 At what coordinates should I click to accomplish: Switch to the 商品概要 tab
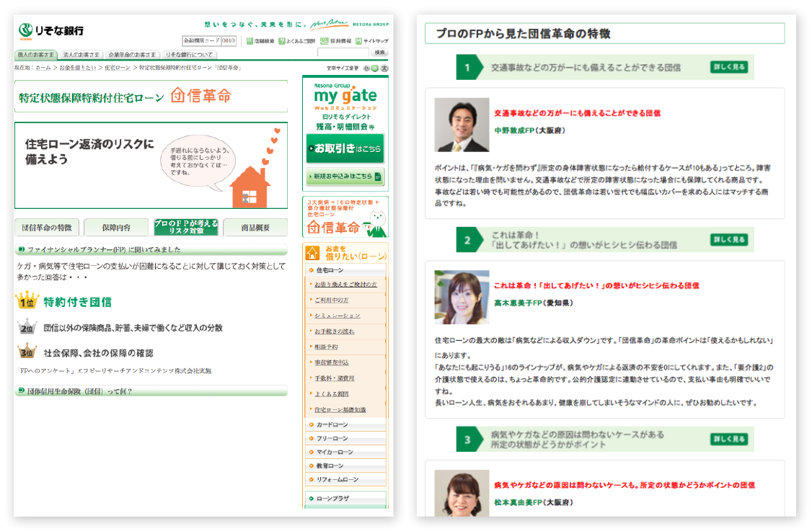point(255,227)
